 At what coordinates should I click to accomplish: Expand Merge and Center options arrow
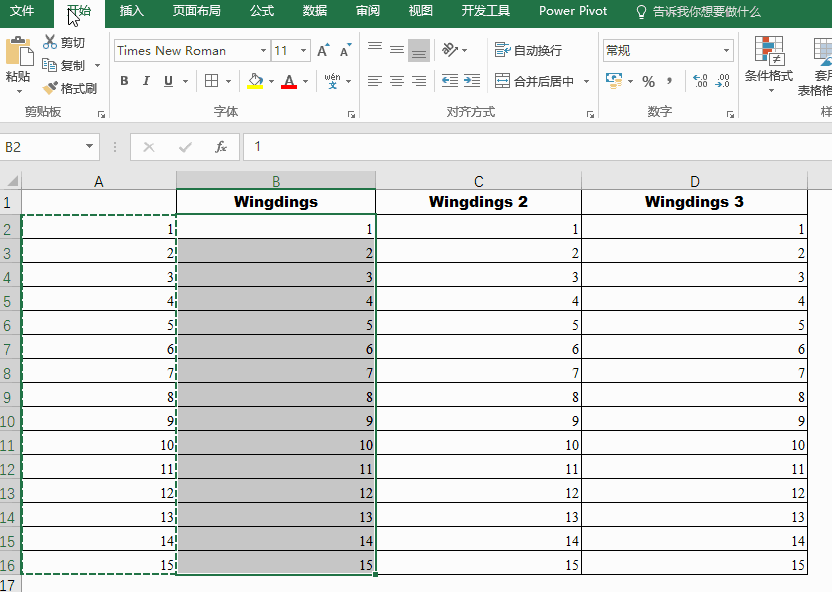tap(586, 81)
